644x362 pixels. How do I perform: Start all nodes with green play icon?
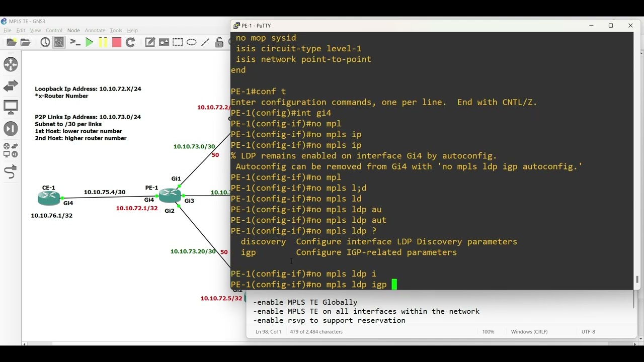pyautogui.click(x=89, y=43)
